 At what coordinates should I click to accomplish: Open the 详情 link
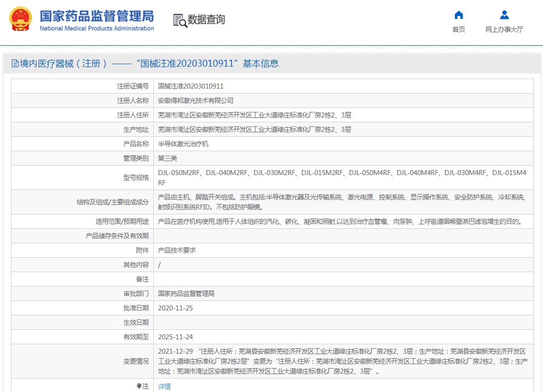pyautogui.click(x=165, y=386)
